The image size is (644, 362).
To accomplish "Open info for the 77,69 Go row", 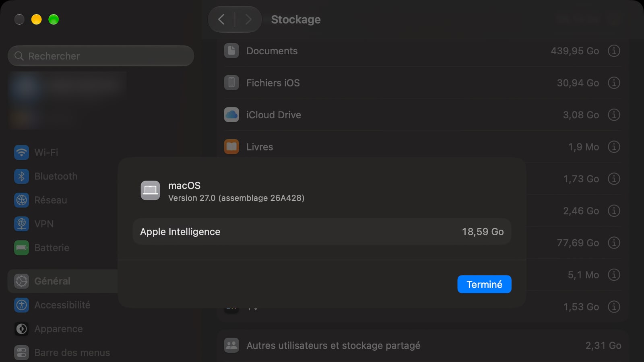I will coord(614,243).
